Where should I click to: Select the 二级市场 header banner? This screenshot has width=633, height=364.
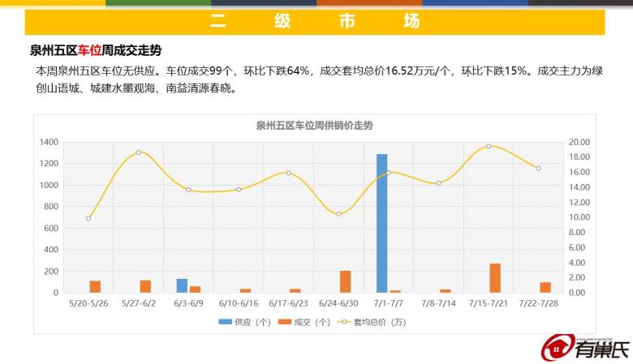pos(315,22)
